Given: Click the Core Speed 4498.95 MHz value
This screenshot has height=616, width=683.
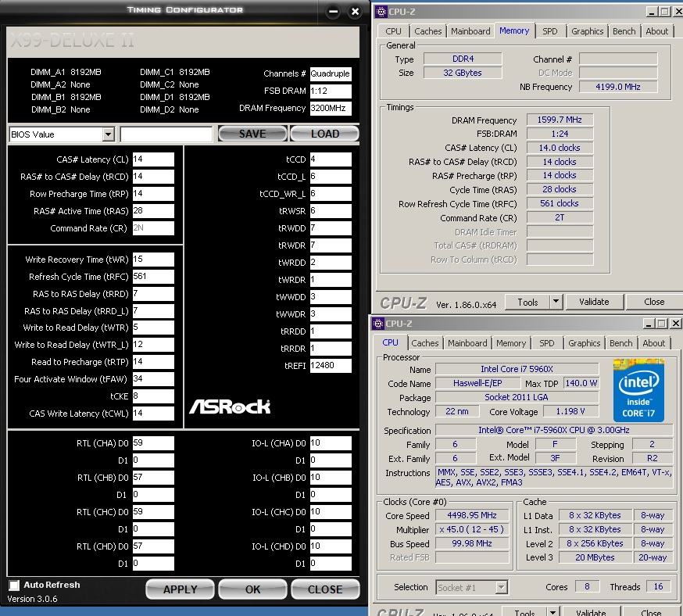Looking at the screenshot, I should tap(472, 515).
